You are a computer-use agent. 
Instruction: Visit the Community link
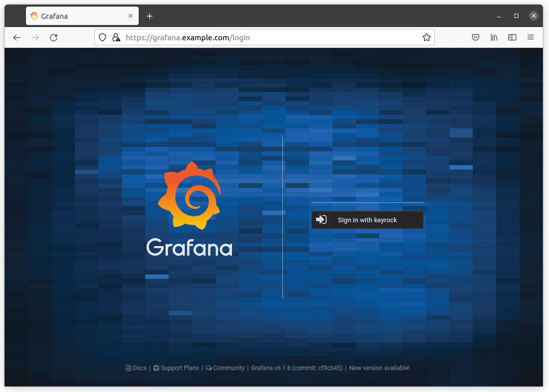click(225, 368)
